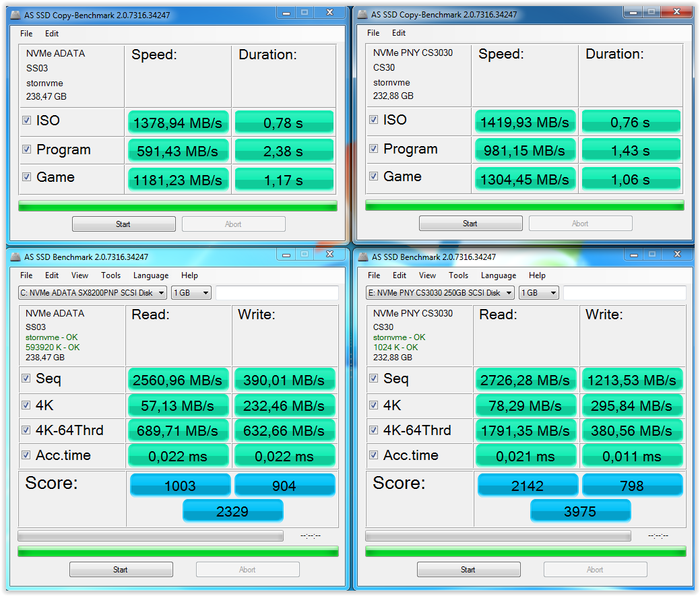700x596 pixels.
Task: Click green progress bar in PNY Copy-Benchmark
Action: coord(525,205)
